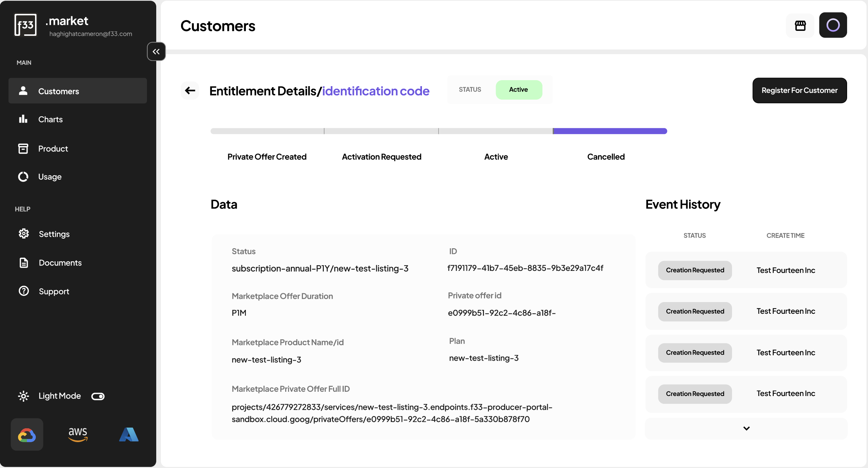Image resolution: width=868 pixels, height=468 pixels.
Task: Click the purple circle profile avatar
Action: coord(833,26)
